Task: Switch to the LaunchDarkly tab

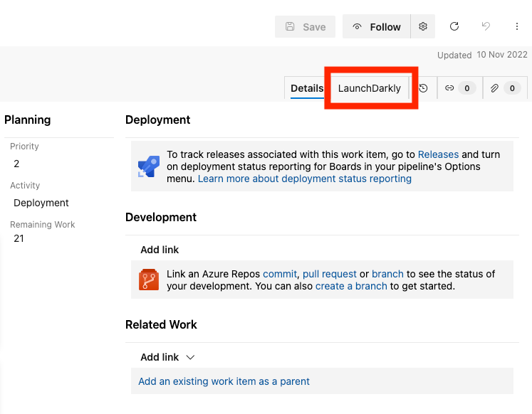Action: (x=369, y=88)
